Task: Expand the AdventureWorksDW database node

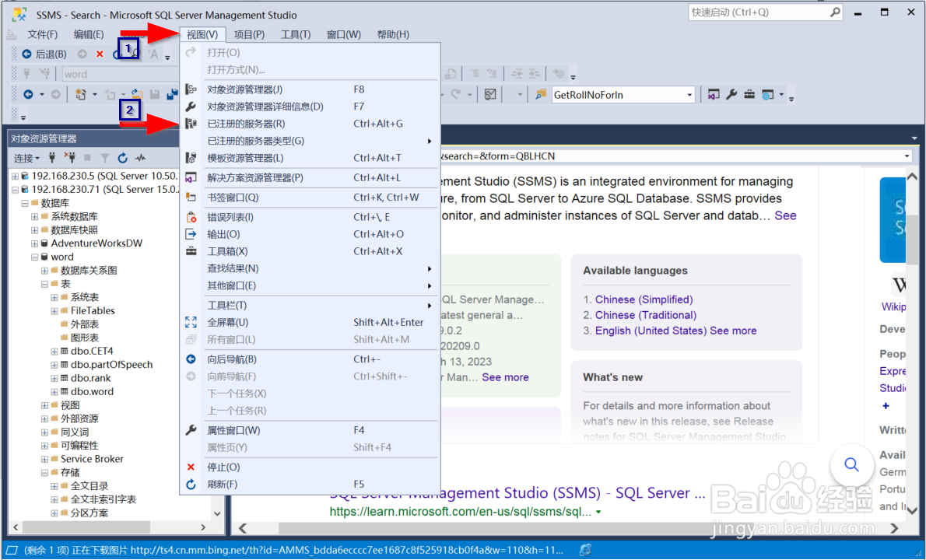Action: click(35, 243)
